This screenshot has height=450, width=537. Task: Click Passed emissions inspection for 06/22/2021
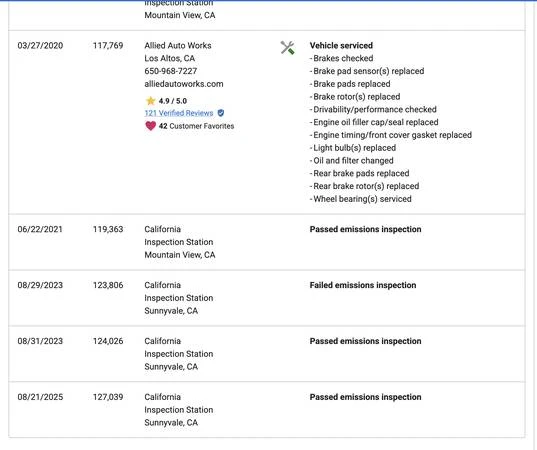click(x=365, y=229)
